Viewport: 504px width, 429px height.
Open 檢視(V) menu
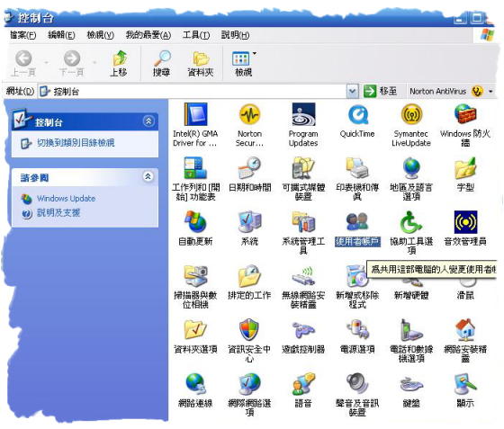100,35
